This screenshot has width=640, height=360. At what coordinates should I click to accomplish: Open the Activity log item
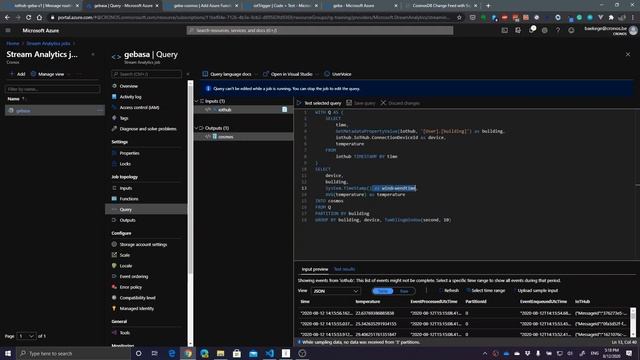[130, 97]
